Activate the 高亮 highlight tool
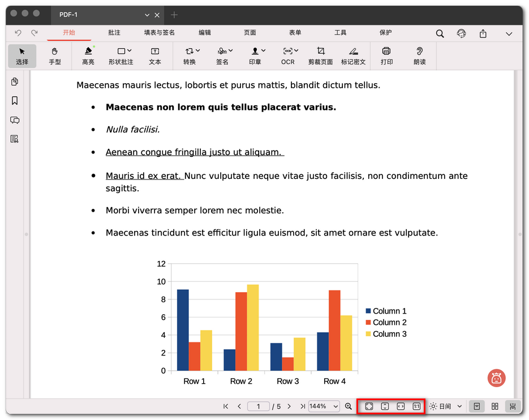The height and width of the screenshot is (420, 529). point(88,55)
